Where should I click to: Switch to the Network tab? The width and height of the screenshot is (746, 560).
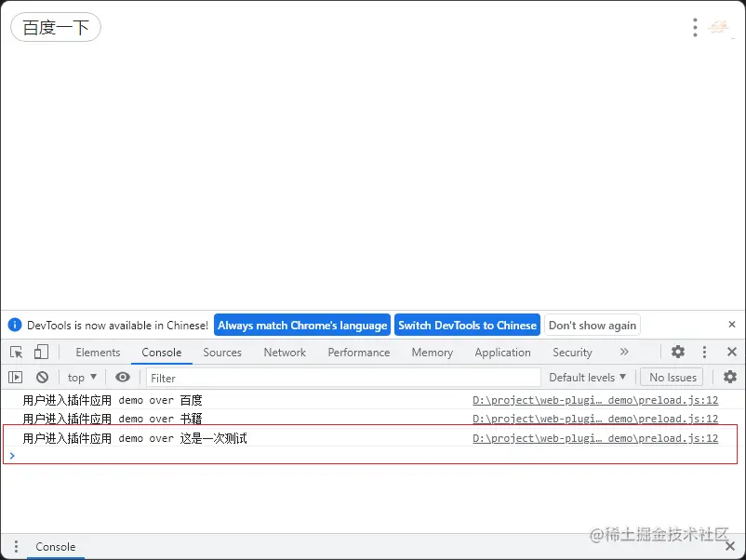click(x=285, y=353)
